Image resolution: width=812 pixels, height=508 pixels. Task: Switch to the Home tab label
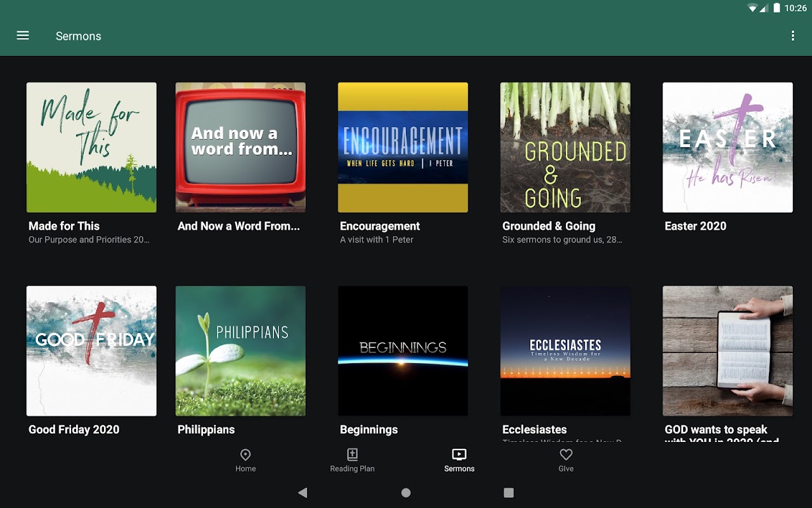point(246,469)
